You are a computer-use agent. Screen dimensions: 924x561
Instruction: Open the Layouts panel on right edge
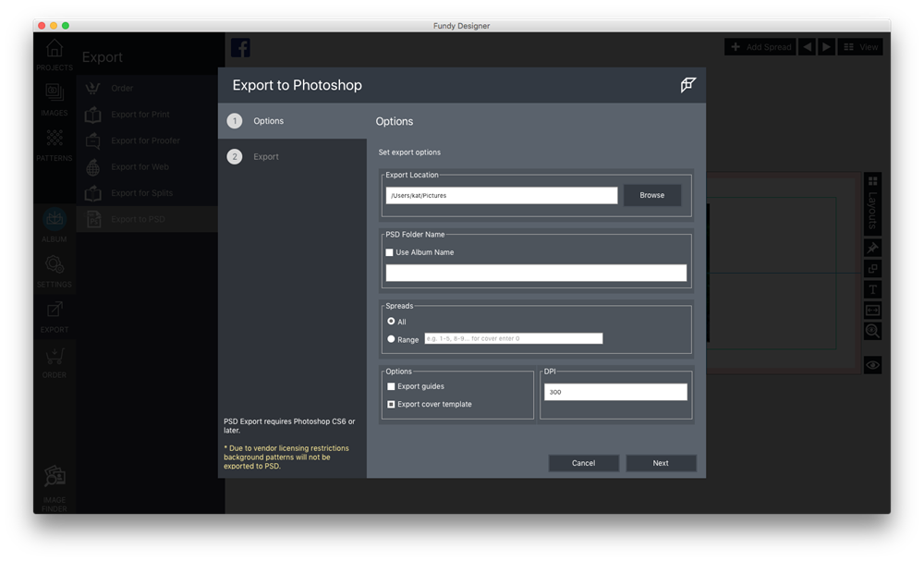pyautogui.click(x=873, y=202)
